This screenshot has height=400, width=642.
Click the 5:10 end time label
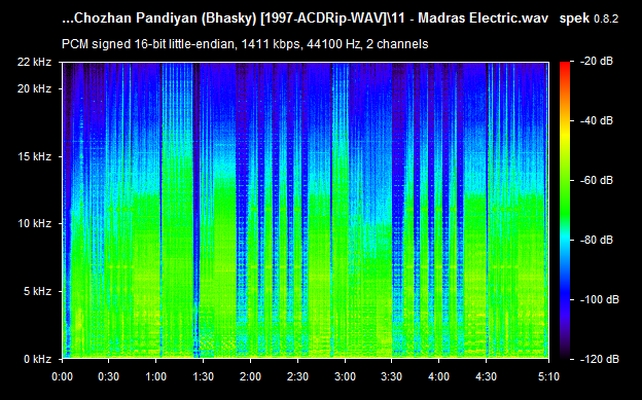tap(548, 376)
